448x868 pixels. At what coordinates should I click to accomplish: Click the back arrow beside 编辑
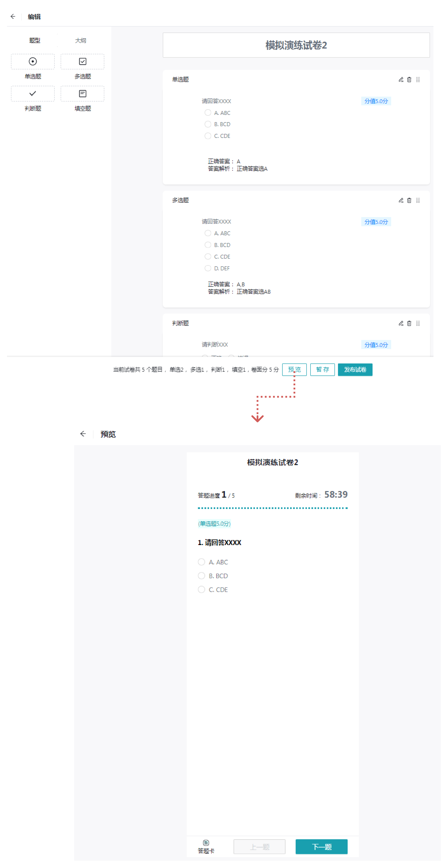pos(13,17)
